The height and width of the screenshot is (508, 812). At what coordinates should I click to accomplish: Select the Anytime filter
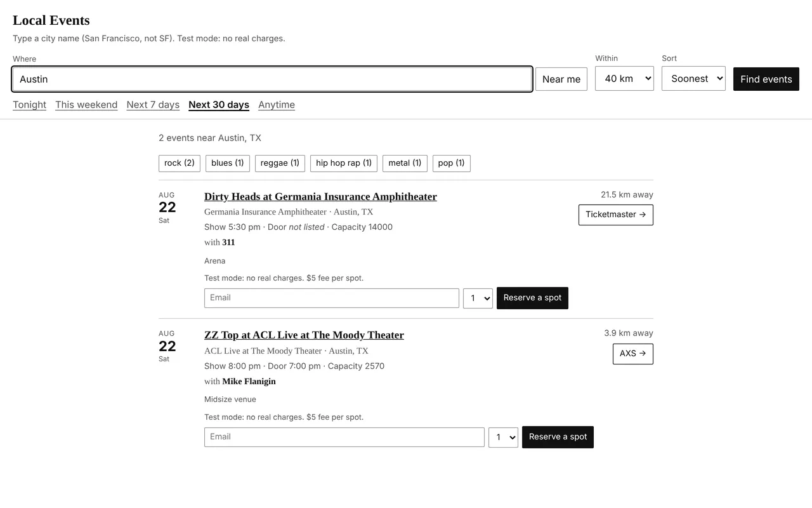pos(277,105)
